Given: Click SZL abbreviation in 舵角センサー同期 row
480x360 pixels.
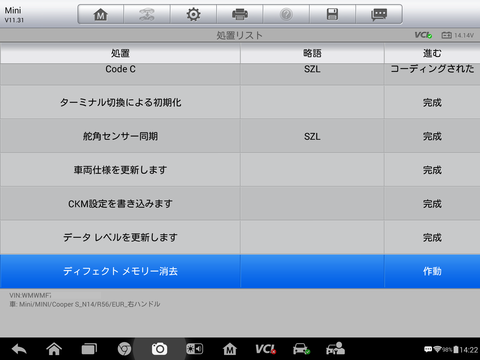Looking at the screenshot, I should [x=312, y=136].
